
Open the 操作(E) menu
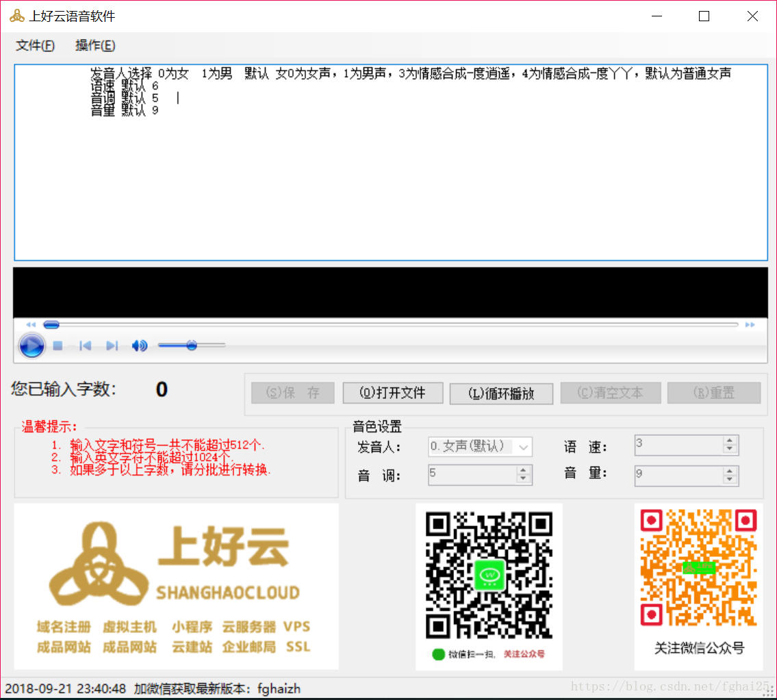point(95,46)
